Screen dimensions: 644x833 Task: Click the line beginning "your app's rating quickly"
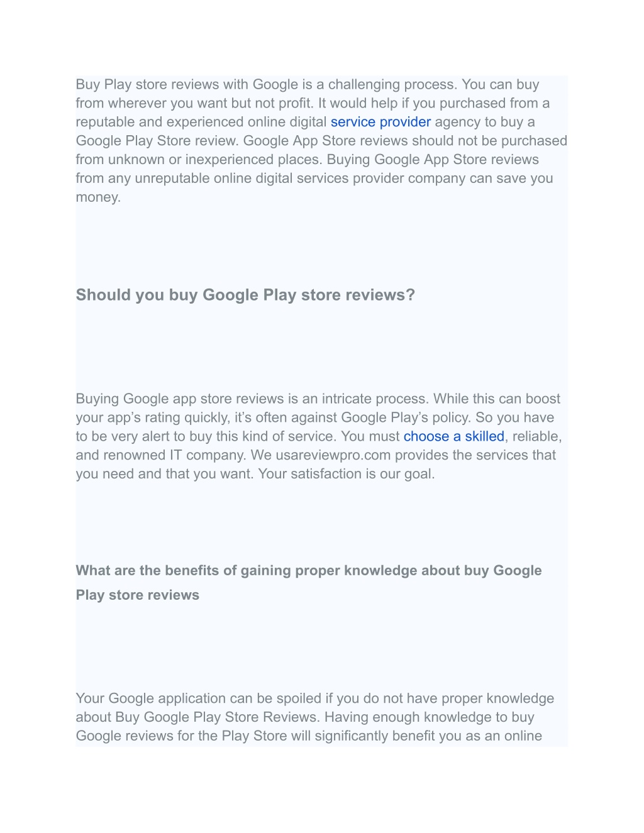point(315,418)
